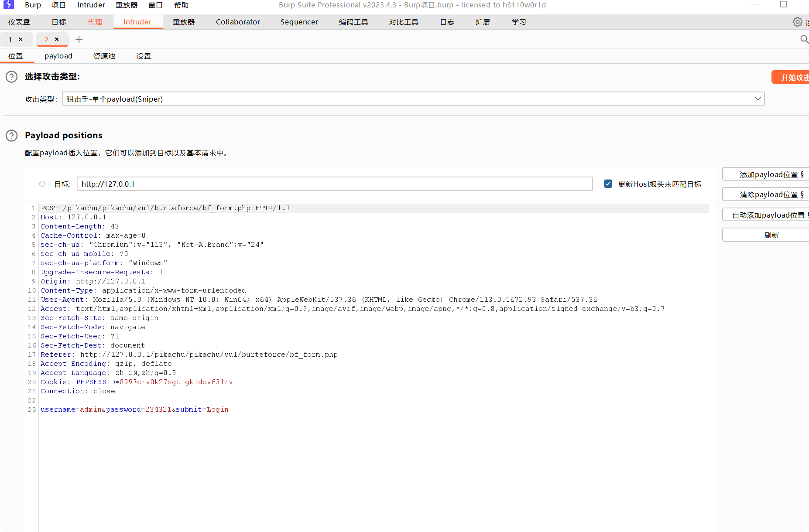
Task: Open the Sequencer tab
Action: coord(299,22)
